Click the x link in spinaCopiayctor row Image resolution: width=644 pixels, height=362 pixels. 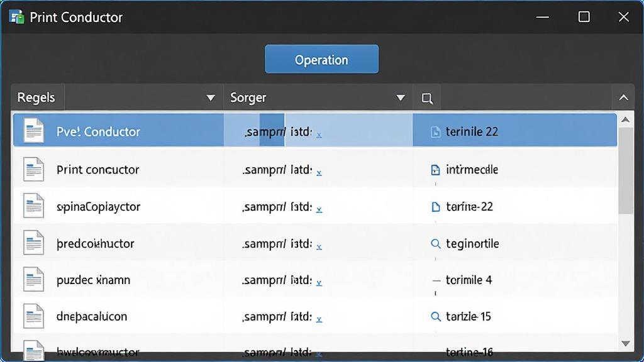pos(319,210)
